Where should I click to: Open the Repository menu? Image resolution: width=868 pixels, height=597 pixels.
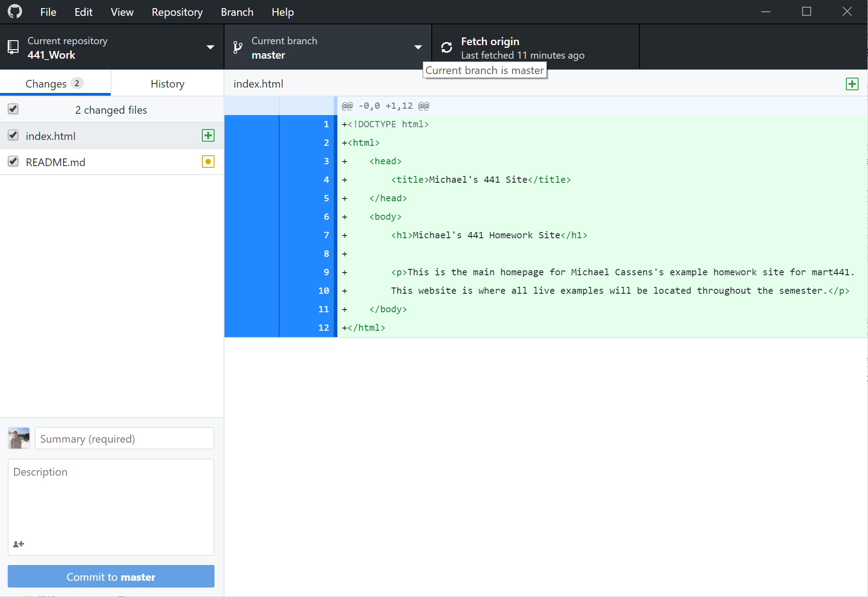(x=177, y=12)
